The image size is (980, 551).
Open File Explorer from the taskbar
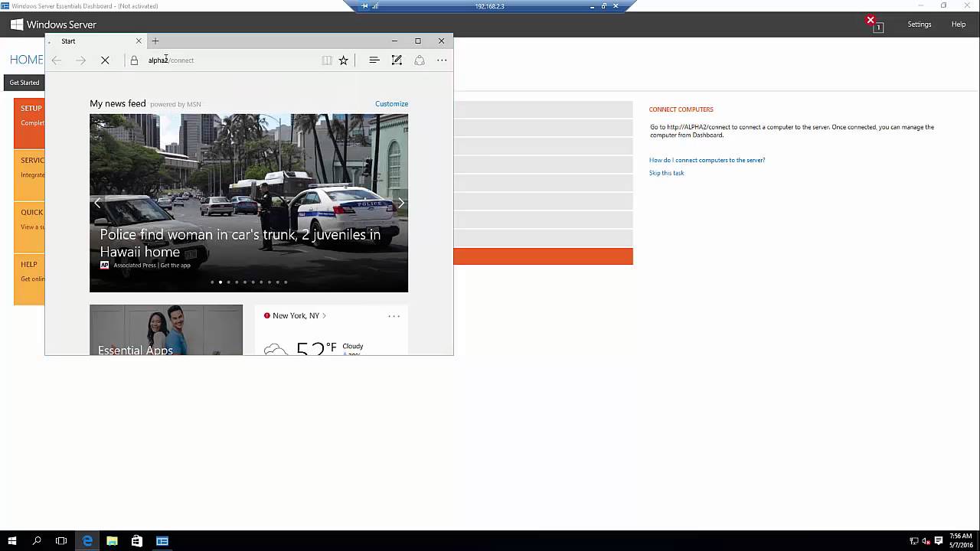tap(112, 541)
